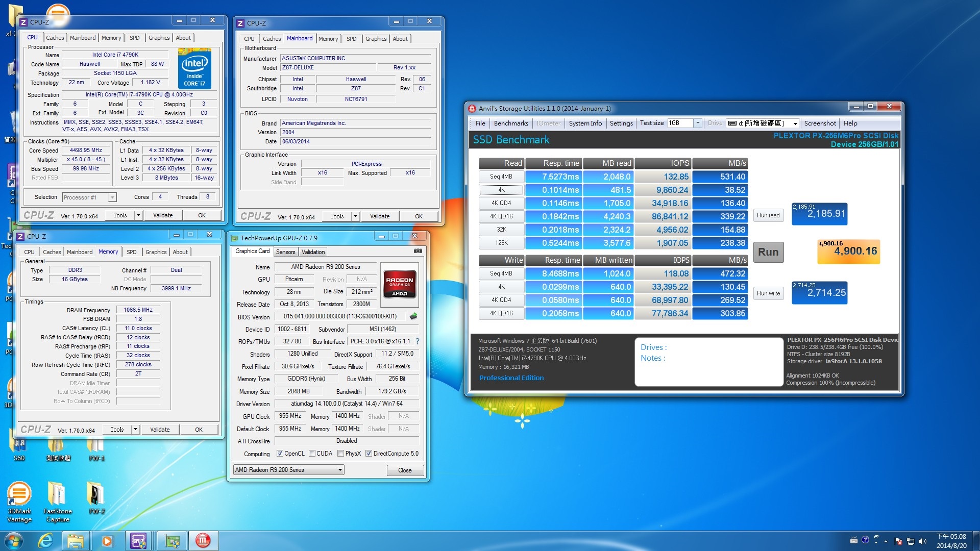Uncheck OpenCL in GPU-Z Computing row
The image size is (980, 551).
(x=280, y=453)
